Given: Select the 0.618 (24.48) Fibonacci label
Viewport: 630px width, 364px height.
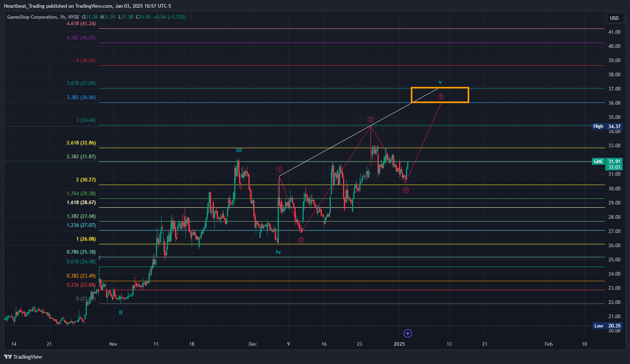Looking at the screenshot, I should click(x=81, y=262).
